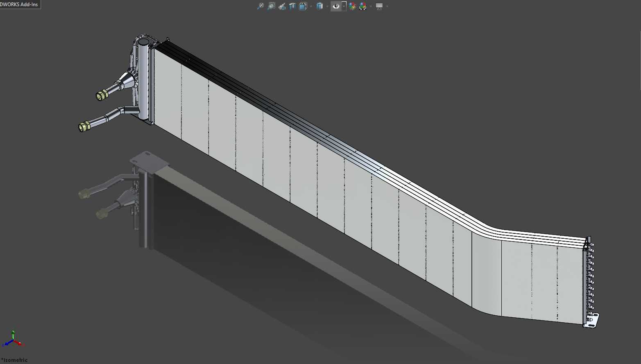641x364 pixels.
Task: Activate the Section View tool
Action: [292, 6]
